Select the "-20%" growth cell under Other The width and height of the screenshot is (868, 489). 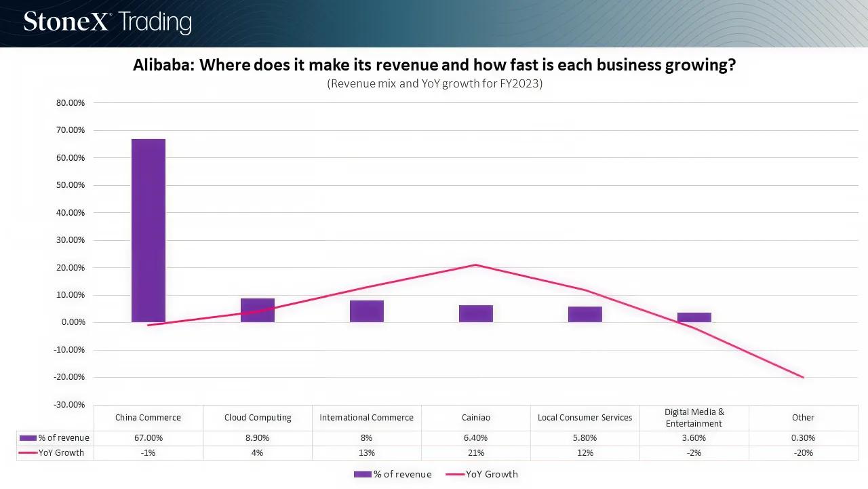tap(804, 453)
